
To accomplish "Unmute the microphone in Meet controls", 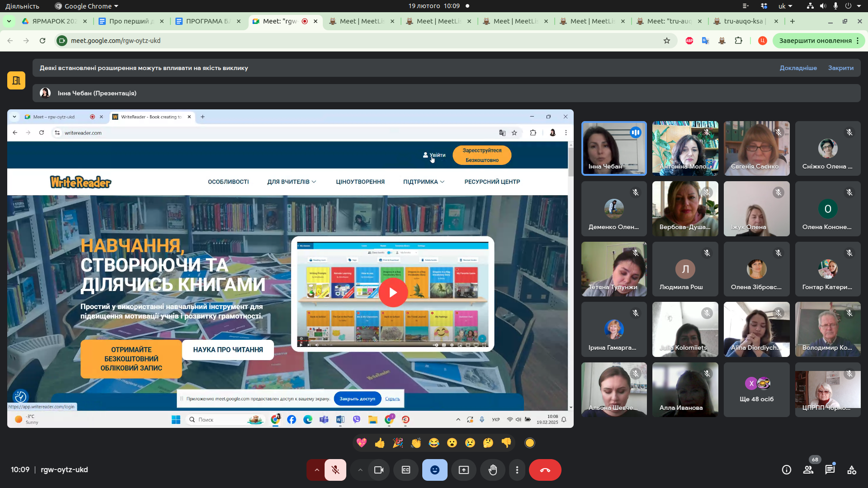I will (335, 470).
